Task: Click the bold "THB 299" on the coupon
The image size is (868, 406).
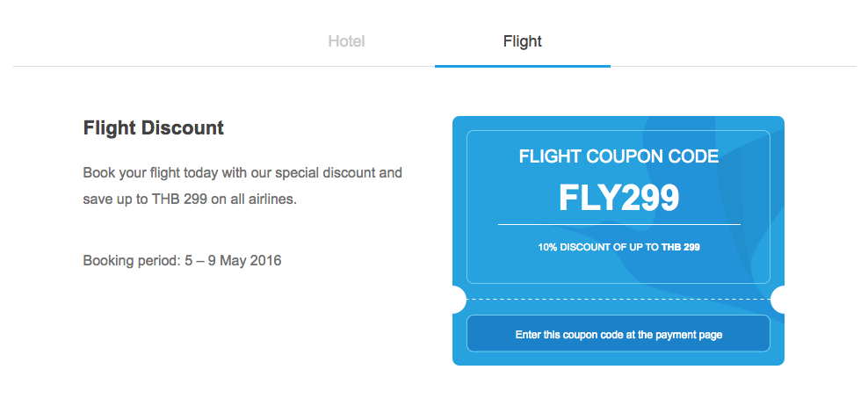Action: [x=681, y=248]
